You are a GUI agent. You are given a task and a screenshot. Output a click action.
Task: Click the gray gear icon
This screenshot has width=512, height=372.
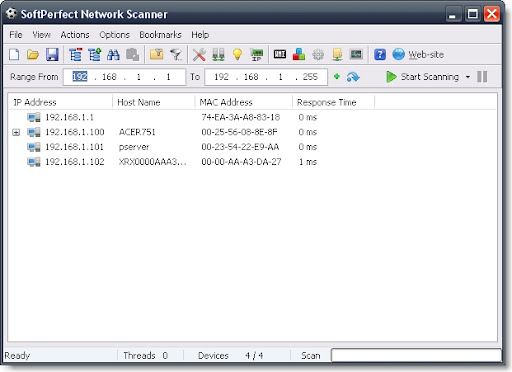[x=318, y=54]
